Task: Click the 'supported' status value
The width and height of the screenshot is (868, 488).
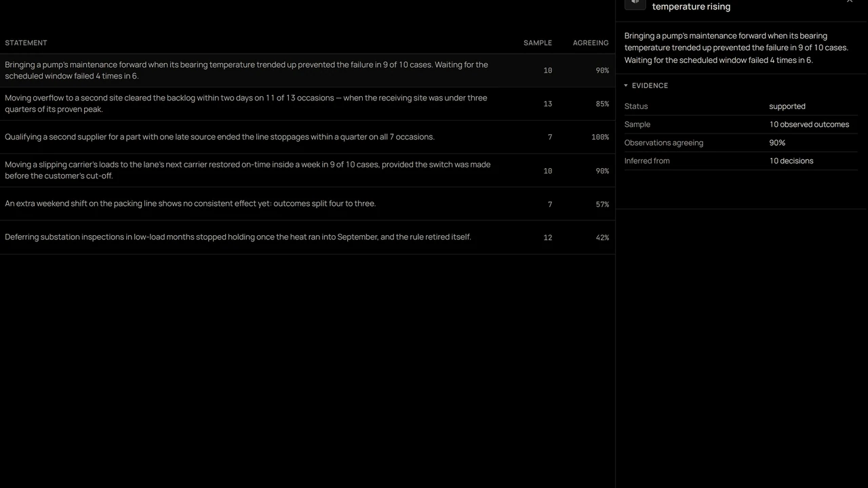Action: (x=787, y=106)
